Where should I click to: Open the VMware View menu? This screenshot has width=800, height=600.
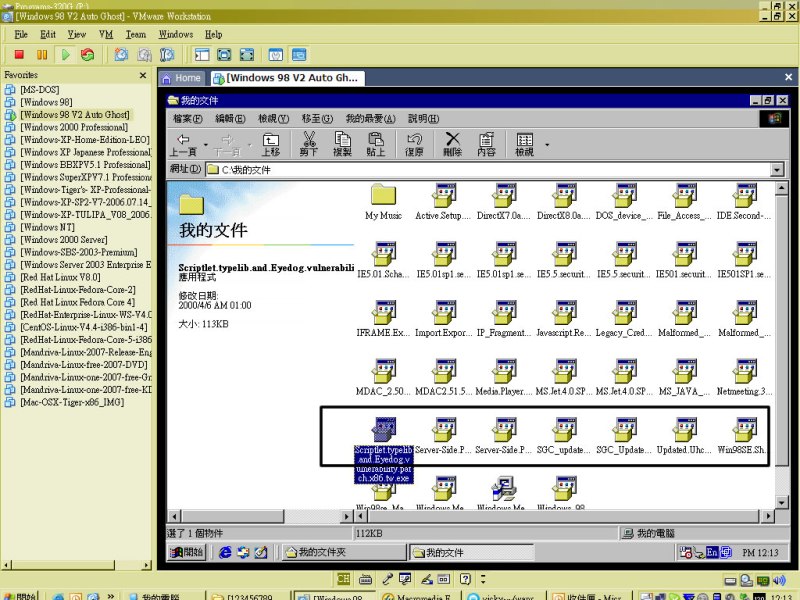click(77, 35)
